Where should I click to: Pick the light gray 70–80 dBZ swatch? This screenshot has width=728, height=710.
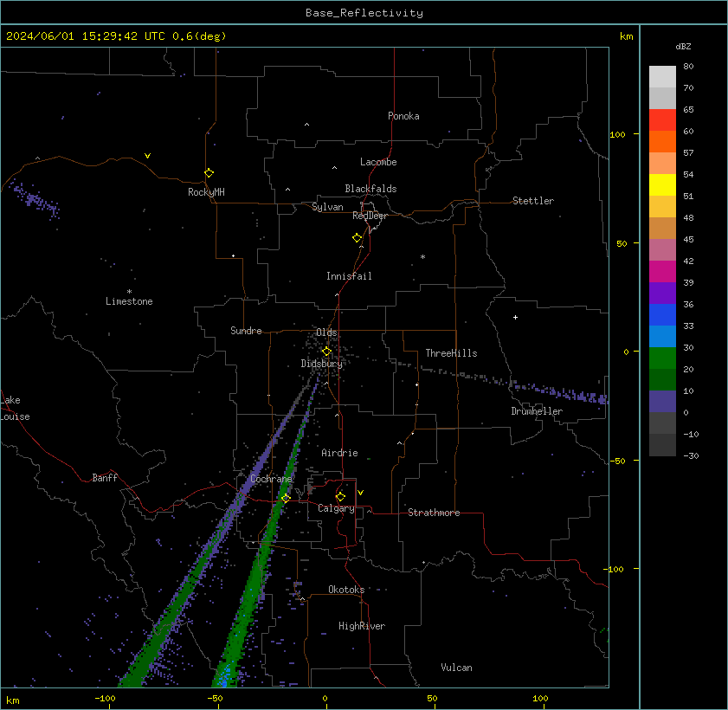point(662,76)
